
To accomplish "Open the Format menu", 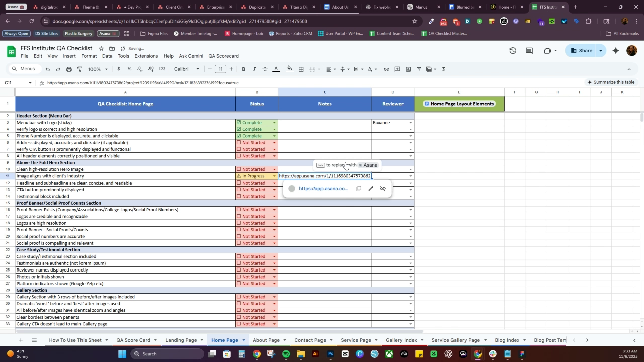I will click(x=89, y=56).
